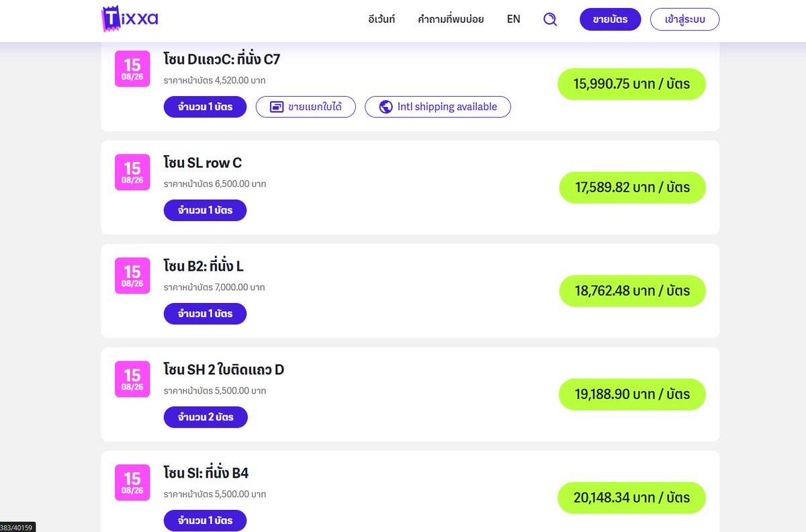Click the เข้าสู่ระบบ button
Viewport: 806px width, 532px height.
[684, 19]
